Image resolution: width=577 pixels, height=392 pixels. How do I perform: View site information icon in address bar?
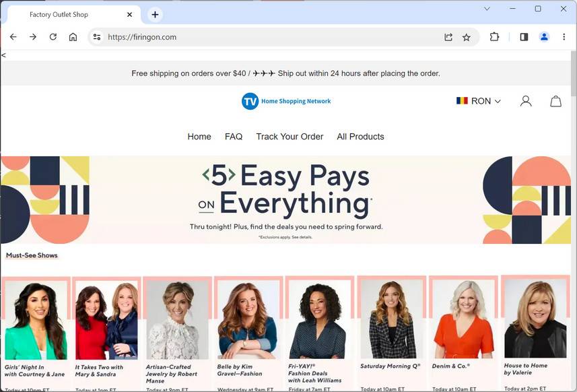coord(97,37)
